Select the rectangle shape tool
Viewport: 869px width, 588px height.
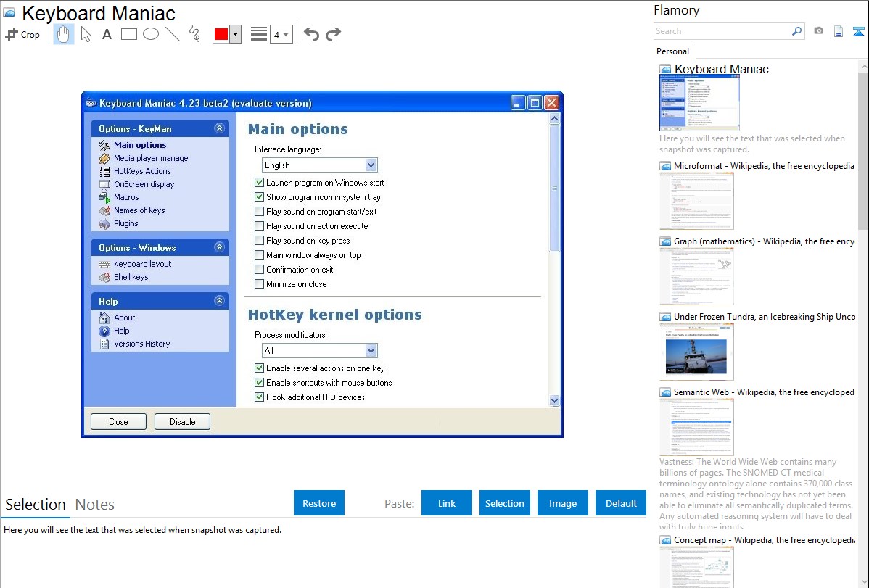(x=128, y=34)
